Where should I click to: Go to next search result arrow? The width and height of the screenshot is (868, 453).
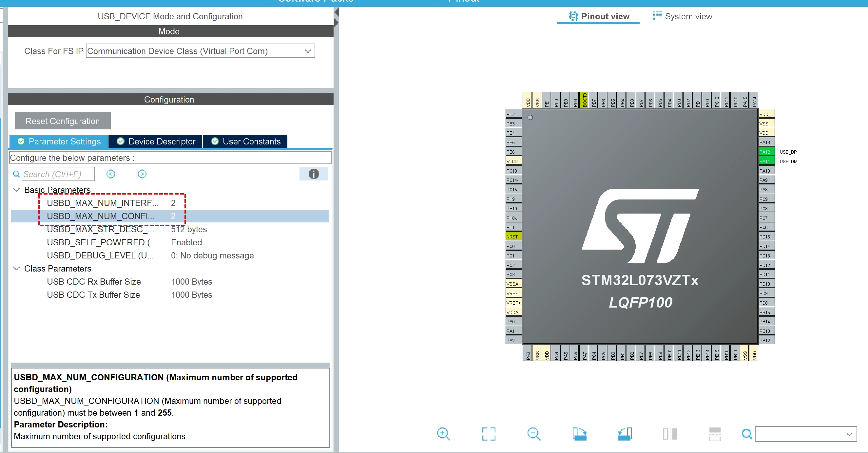142,174
